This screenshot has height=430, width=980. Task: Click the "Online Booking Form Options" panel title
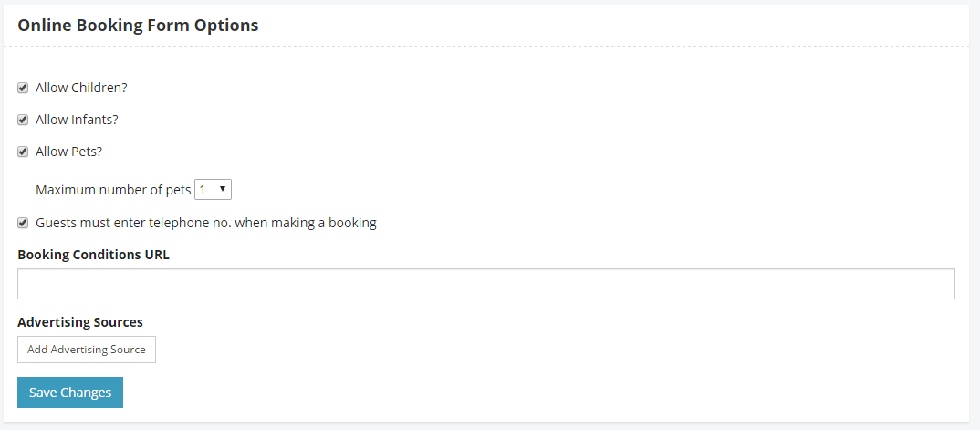tap(138, 26)
